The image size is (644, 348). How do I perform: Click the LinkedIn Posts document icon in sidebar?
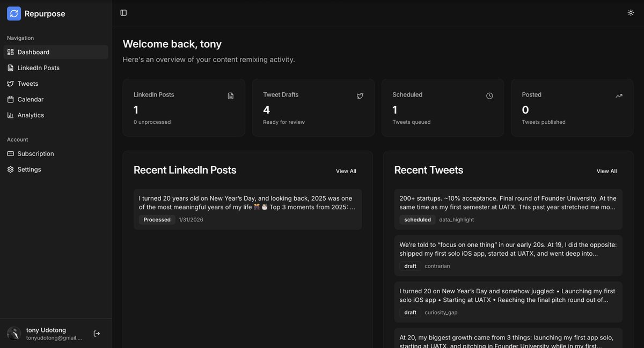click(11, 68)
